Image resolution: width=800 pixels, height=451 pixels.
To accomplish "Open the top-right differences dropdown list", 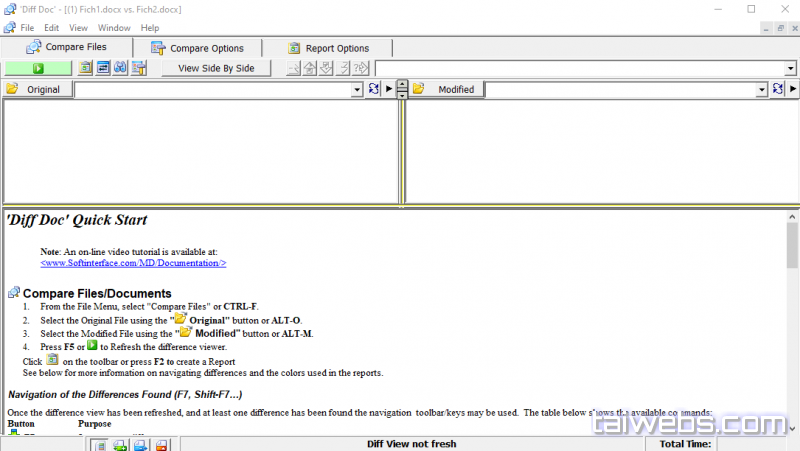I will coord(790,68).
